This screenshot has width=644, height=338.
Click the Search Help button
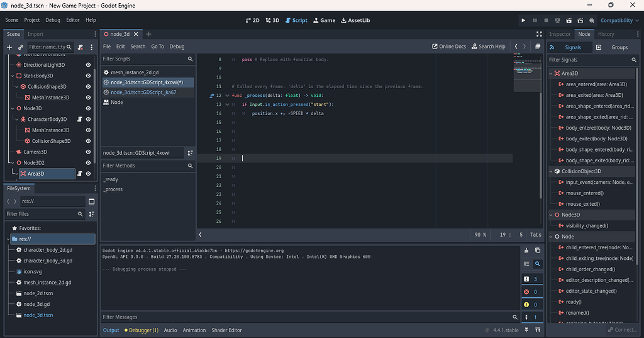(x=488, y=47)
